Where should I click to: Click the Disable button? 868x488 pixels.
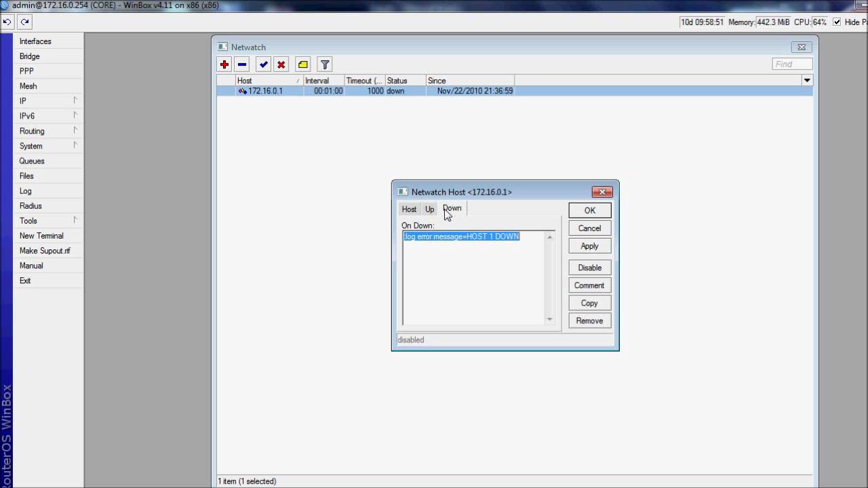(590, 268)
